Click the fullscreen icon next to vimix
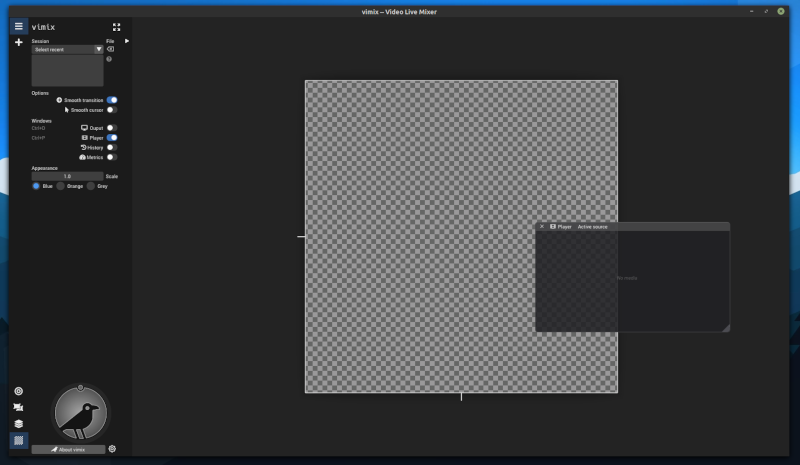 [116, 27]
